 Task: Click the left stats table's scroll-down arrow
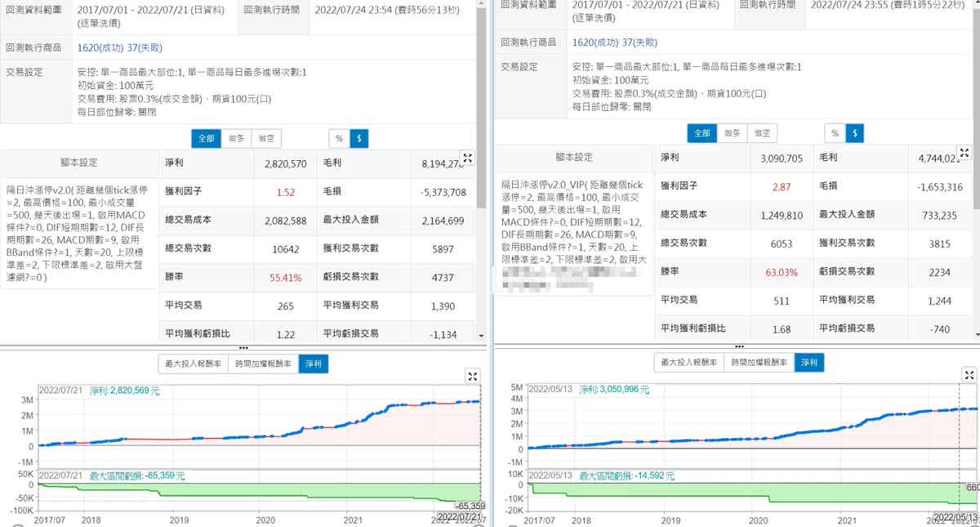click(481, 336)
